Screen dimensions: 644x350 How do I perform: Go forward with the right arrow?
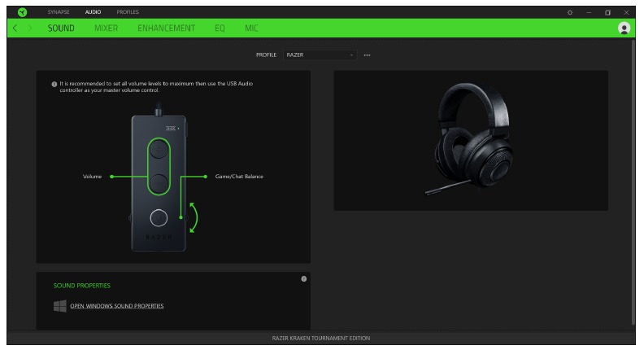(x=29, y=28)
